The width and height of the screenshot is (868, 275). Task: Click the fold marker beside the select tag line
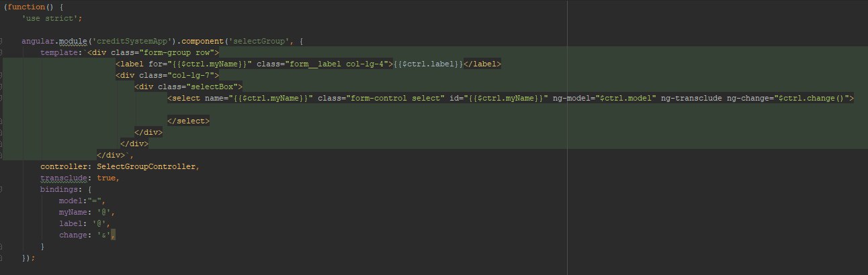point(2,98)
